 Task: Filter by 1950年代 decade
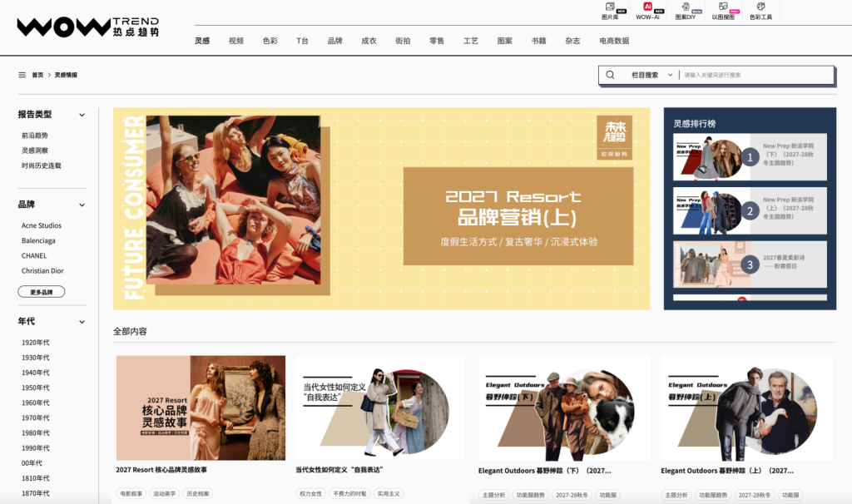pyautogui.click(x=35, y=388)
